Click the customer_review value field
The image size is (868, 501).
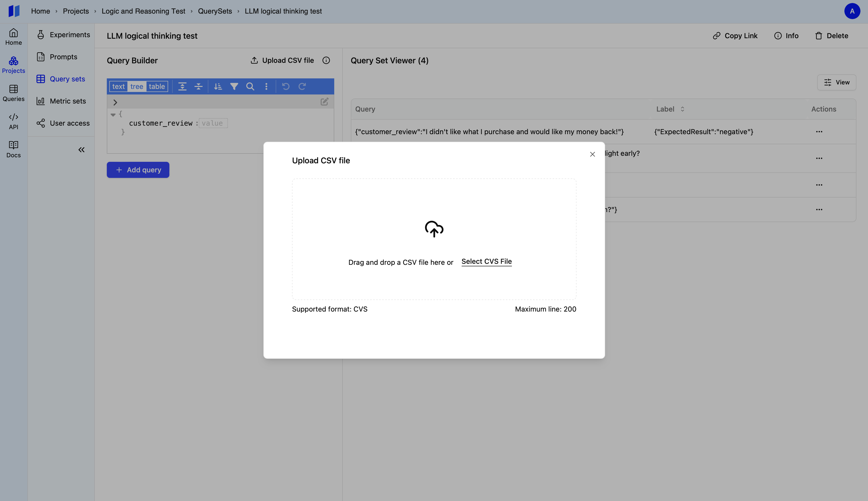(x=213, y=123)
